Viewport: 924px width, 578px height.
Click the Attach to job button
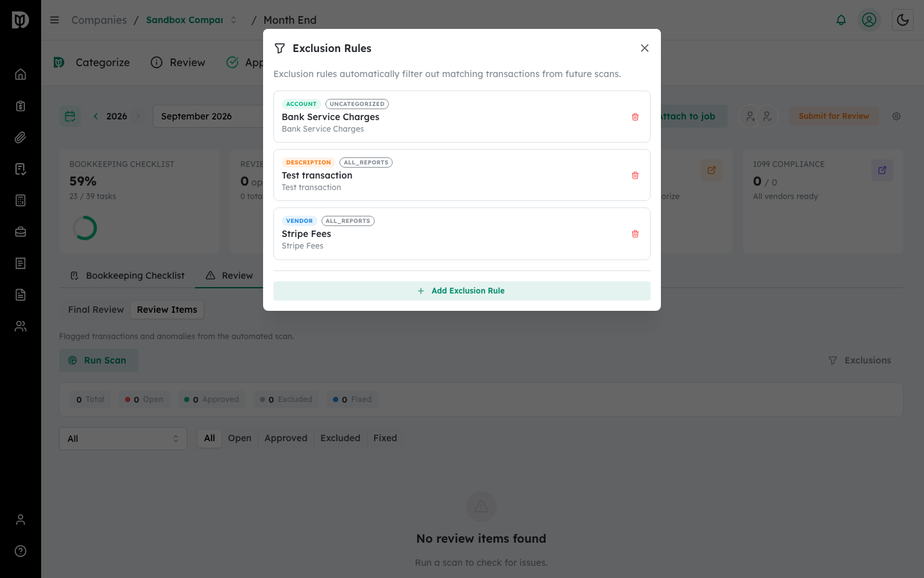(688, 116)
